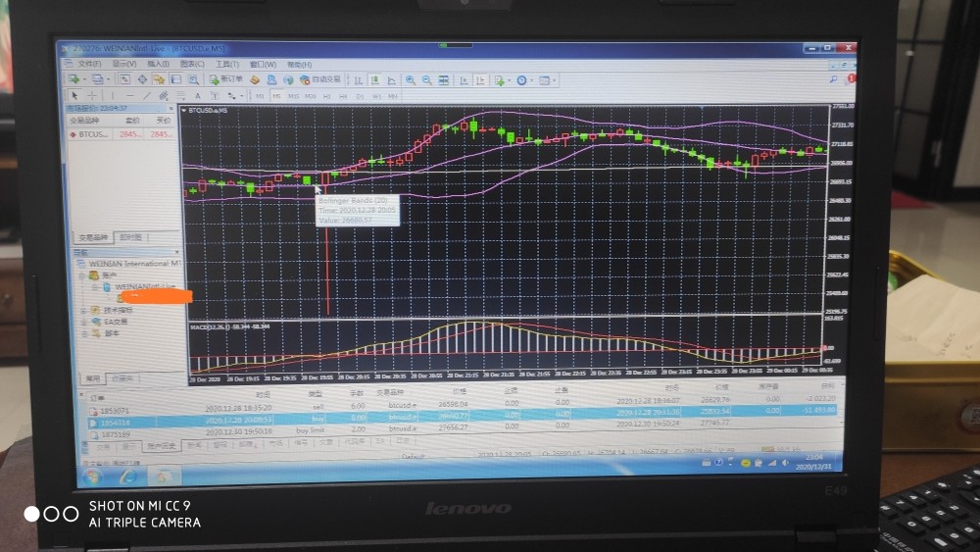
Task: Open the 图表(C) menu
Action: (192, 64)
